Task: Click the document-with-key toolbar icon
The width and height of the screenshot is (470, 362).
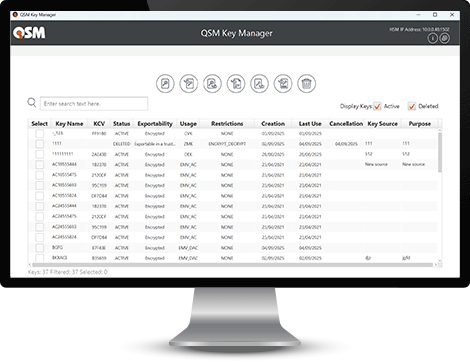Action: pos(165,83)
